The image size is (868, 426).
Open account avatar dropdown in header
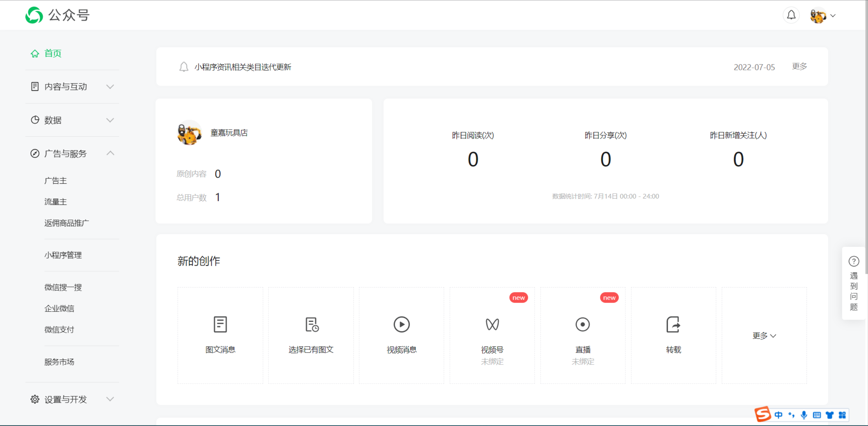[823, 16]
